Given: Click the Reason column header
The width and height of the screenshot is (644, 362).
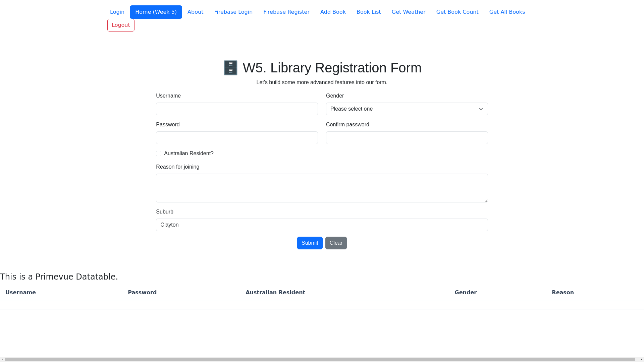Looking at the screenshot, I should [563, 293].
